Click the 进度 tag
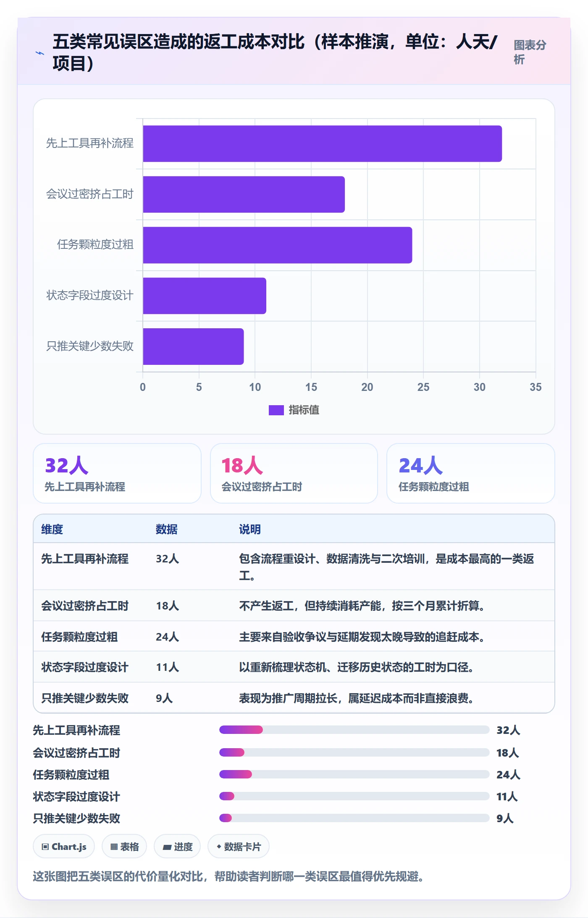This screenshot has height=918, width=588. pyautogui.click(x=177, y=847)
